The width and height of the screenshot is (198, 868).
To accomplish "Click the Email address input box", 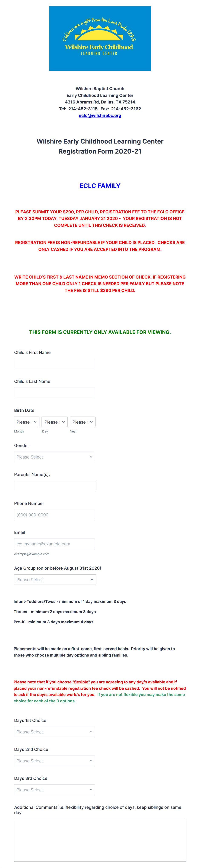I will (55, 544).
